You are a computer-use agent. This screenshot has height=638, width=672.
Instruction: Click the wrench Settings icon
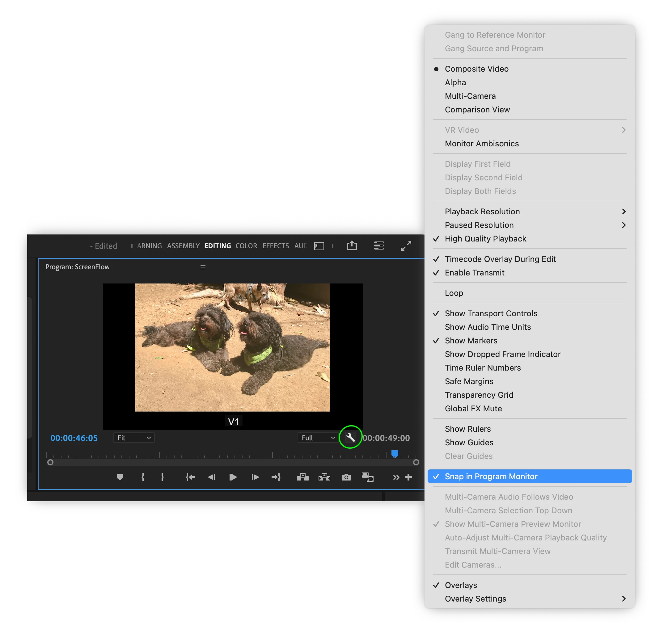click(x=350, y=437)
